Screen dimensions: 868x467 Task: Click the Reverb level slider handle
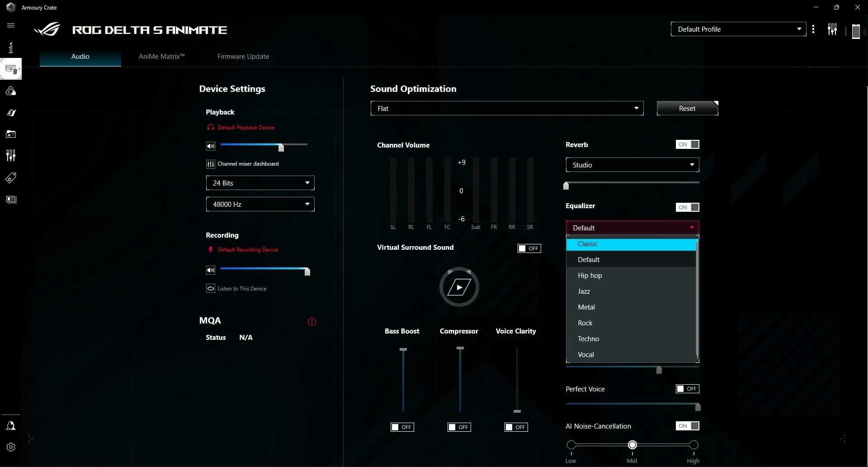pyautogui.click(x=566, y=185)
